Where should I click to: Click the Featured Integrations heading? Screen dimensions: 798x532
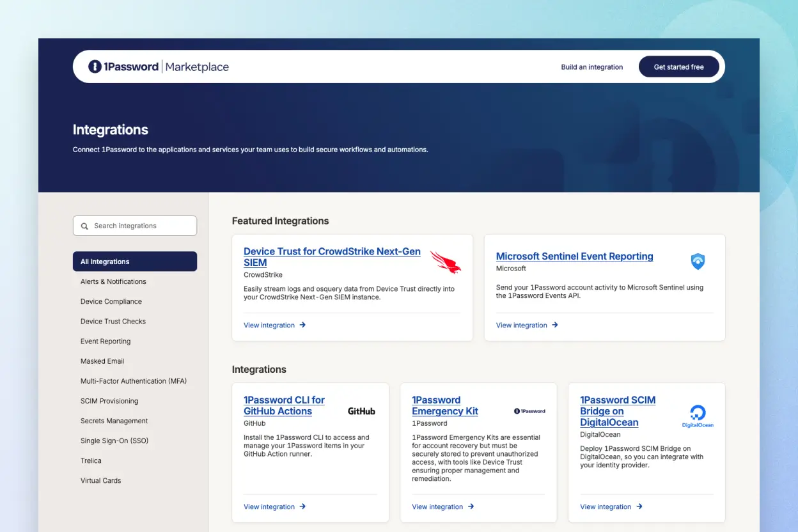pos(280,221)
